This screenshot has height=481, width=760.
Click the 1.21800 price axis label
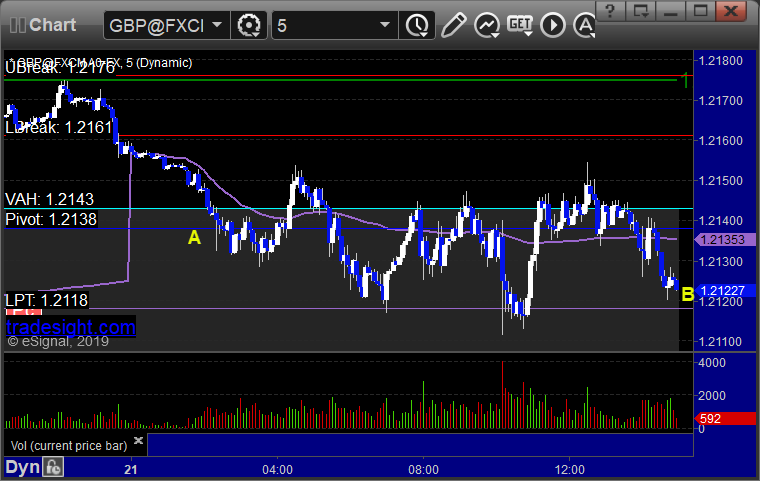(x=720, y=61)
